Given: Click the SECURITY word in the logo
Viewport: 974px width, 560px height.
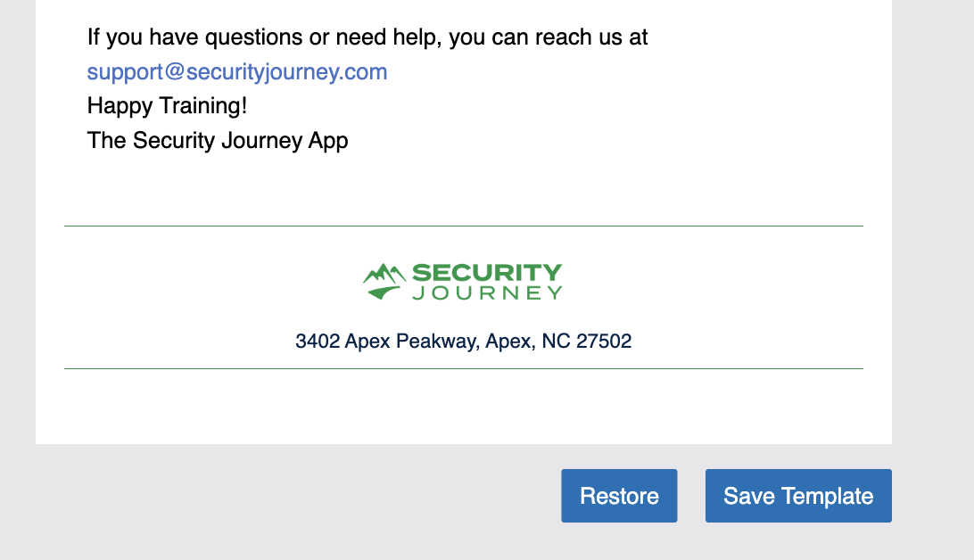Looking at the screenshot, I should (x=487, y=272).
